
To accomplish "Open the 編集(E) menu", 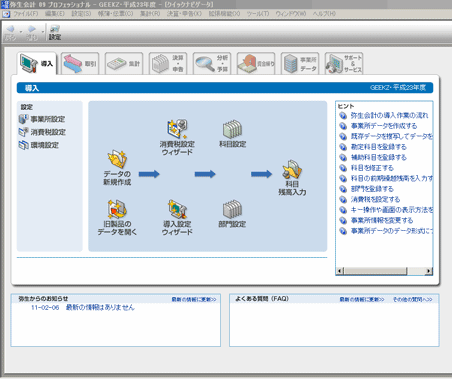I will (x=55, y=14).
